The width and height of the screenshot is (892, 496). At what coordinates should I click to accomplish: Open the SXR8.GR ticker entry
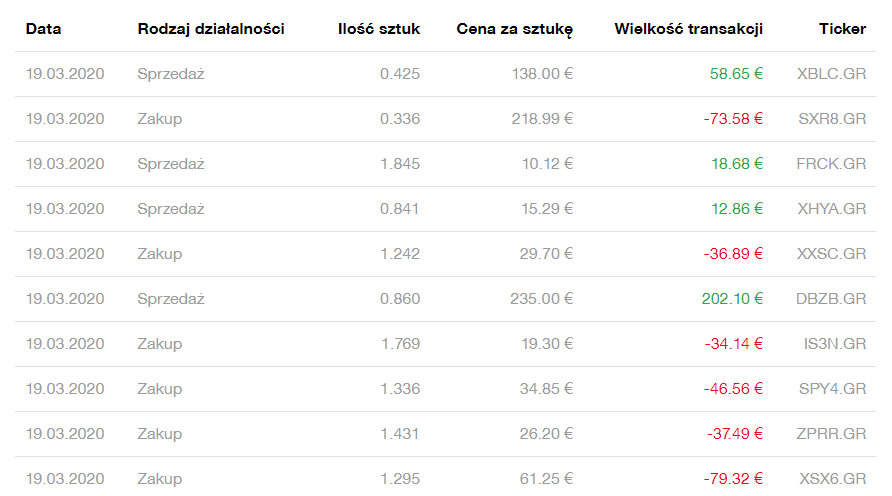[x=831, y=119]
